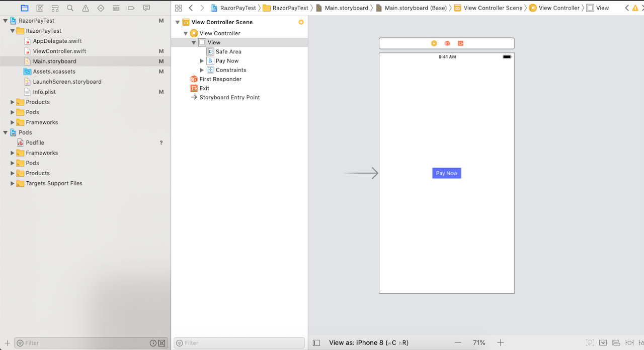Toggle source-control status filter in navigator
Screen dimensions: 644x350
tap(162, 343)
